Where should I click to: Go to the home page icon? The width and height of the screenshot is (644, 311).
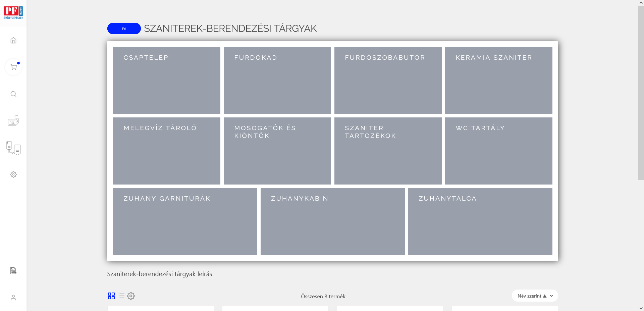tap(13, 40)
